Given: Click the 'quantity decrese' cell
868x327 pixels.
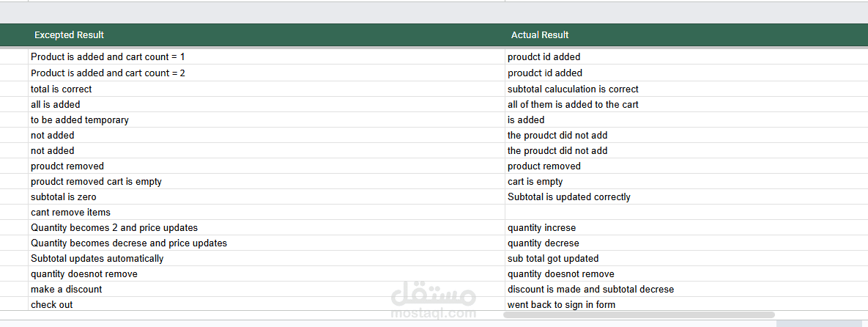Looking at the screenshot, I should [x=543, y=243].
